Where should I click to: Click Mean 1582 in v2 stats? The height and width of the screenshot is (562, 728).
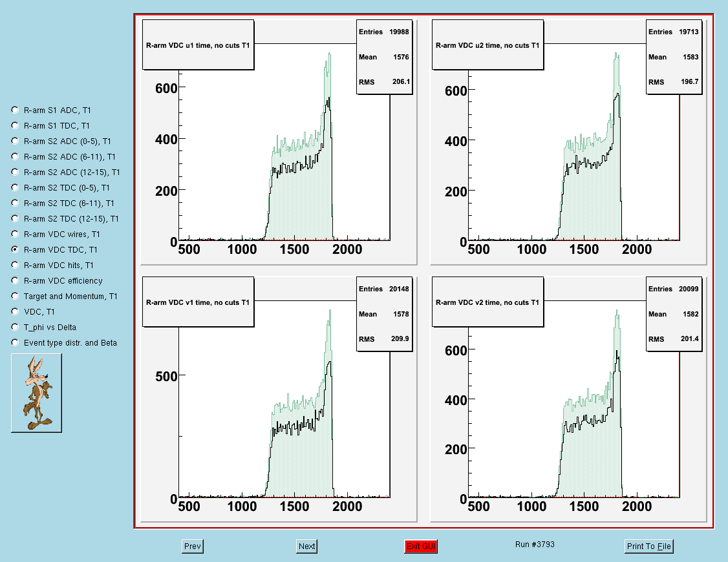(673, 314)
